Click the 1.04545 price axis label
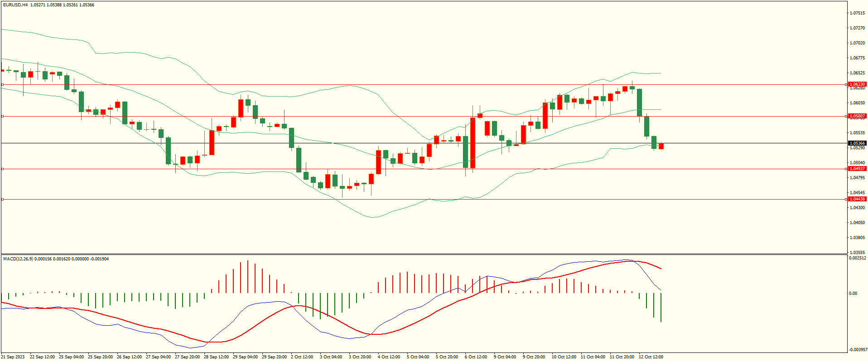Image resolution: width=868 pixels, height=362 pixels. [857, 193]
